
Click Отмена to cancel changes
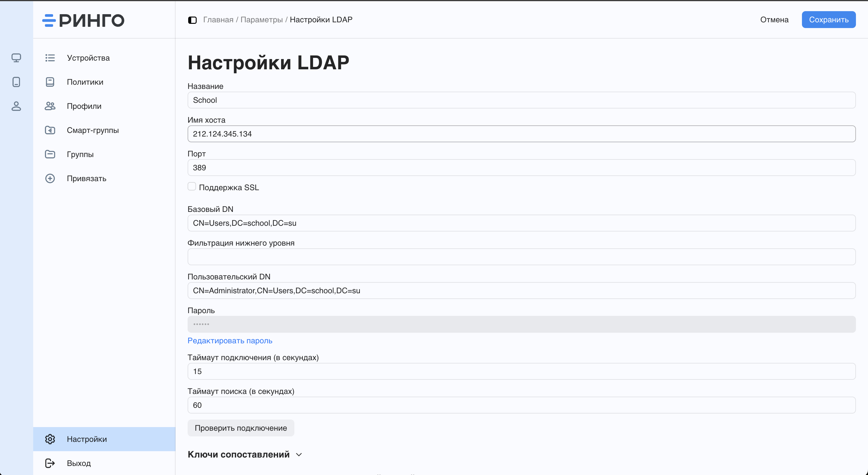pyautogui.click(x=774, y=20)
